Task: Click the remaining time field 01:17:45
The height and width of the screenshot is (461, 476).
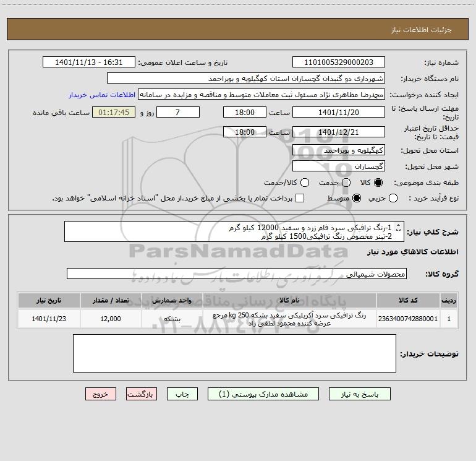Action: tap(114, 112)
